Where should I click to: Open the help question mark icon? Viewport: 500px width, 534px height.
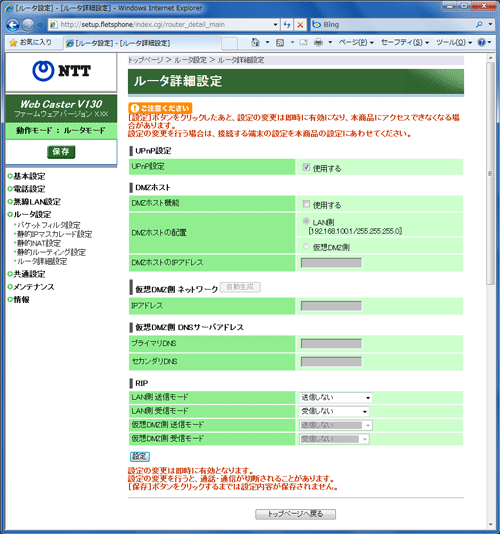(481, 42)
